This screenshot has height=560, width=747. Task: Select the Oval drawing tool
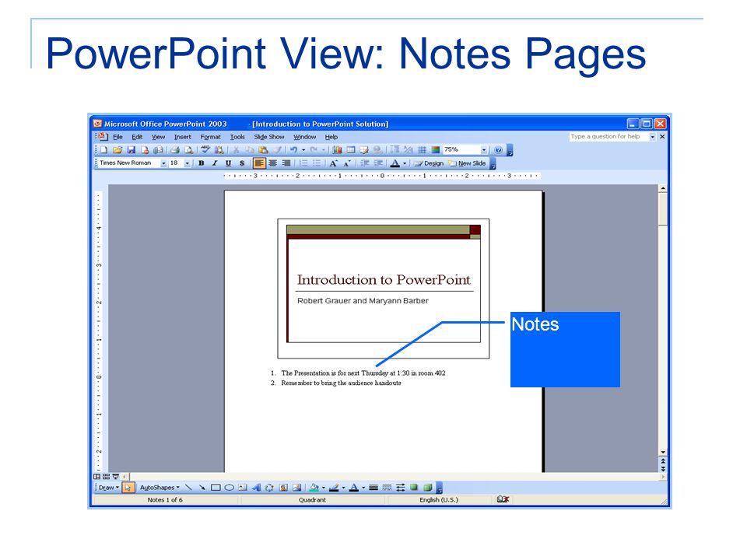coord(229,487)
